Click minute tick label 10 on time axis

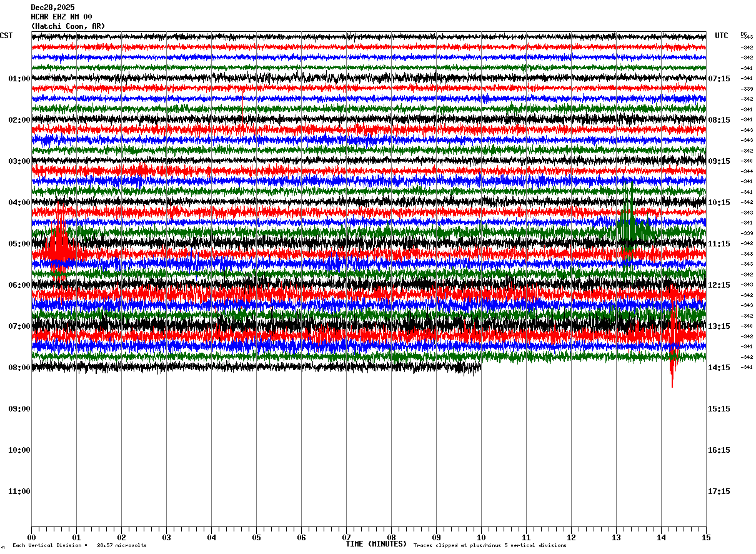click(x=482, y=537)
